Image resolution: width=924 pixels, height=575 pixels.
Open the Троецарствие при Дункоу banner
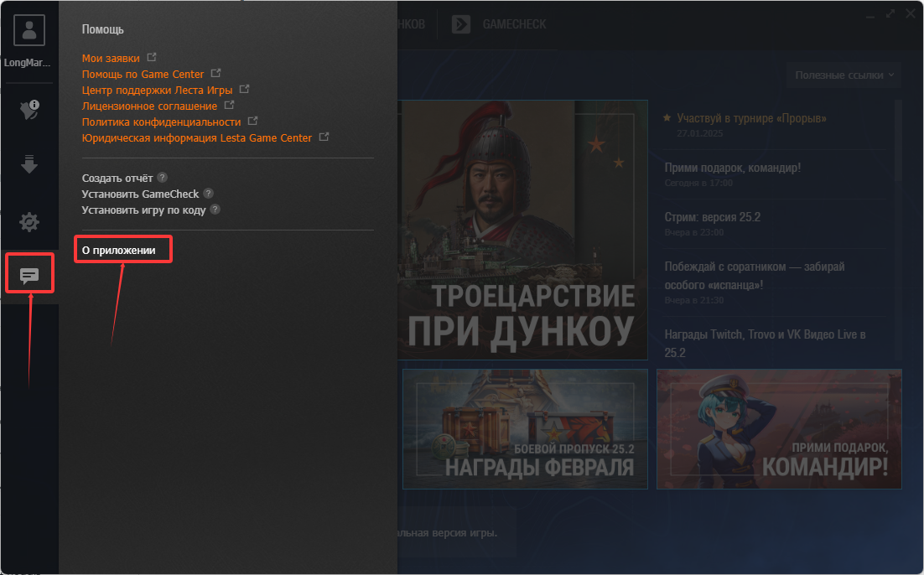click(x=522, y=230)
